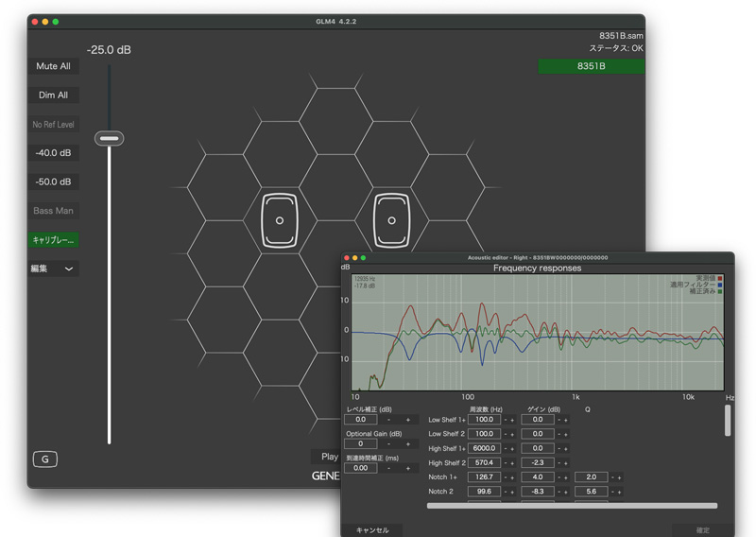Enable the -50.0 dB level preset
Viewport: 756px width, 537px height.
click(53, 182)
